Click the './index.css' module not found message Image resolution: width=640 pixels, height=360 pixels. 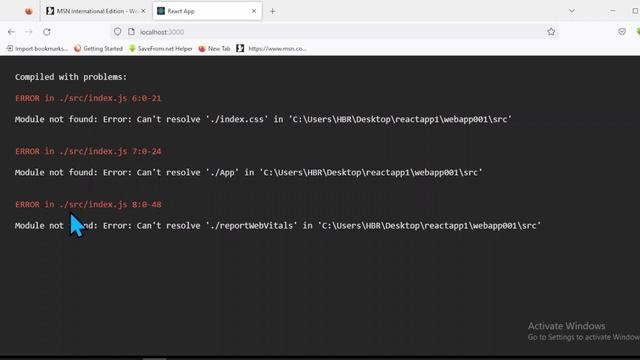point(263,119)
